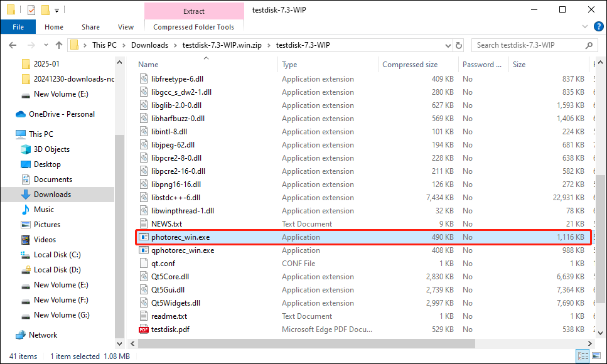Click the Properties quick access toolbar icon
The width and height of the screenshot is (607, 364).
coord(31,9)
